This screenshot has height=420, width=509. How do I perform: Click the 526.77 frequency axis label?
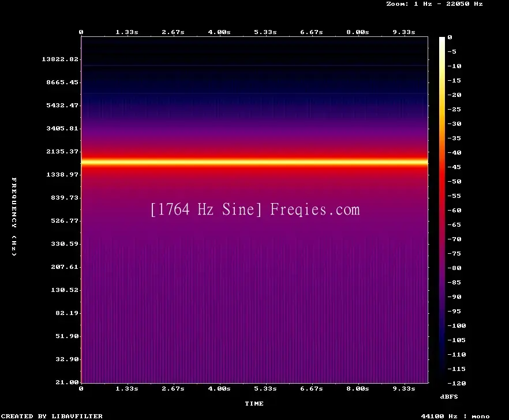point(65,220)
